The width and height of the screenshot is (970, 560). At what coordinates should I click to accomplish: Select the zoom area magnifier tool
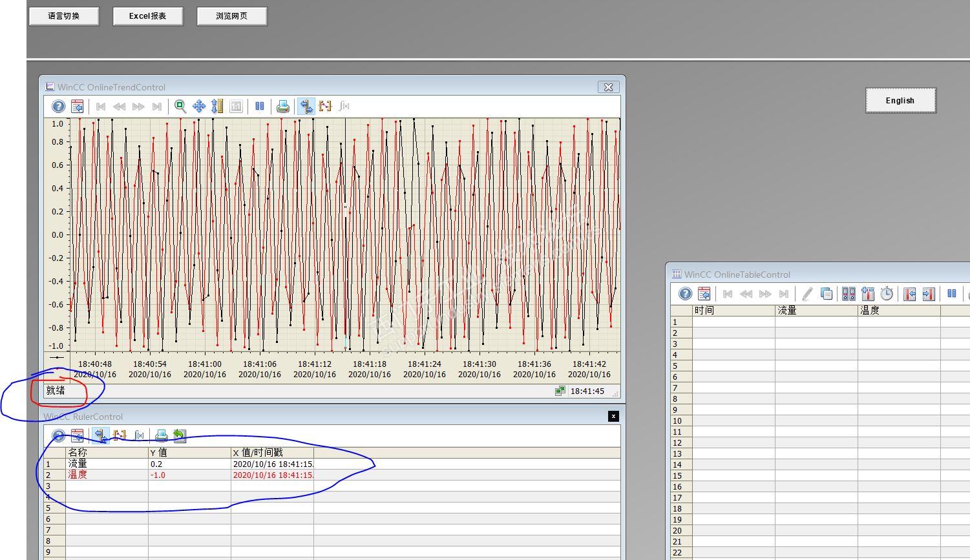pos(180,107)
